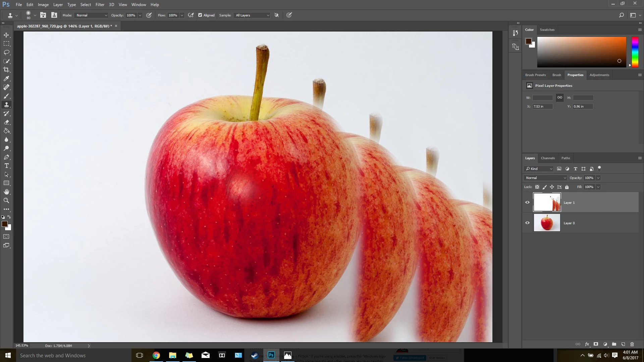Select the Eyedropper tool

pyautogui.click(x=6, y=78)
